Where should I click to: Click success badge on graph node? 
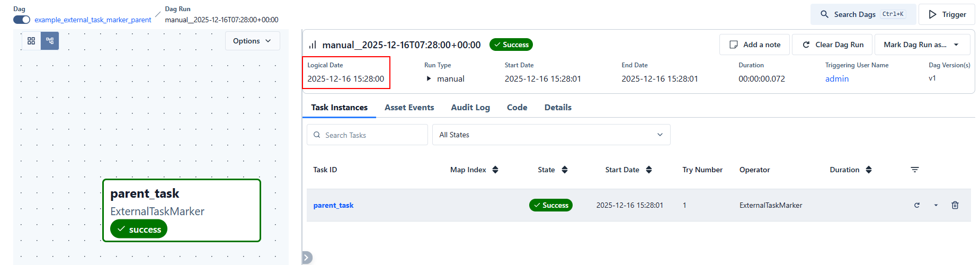point(139,229)
